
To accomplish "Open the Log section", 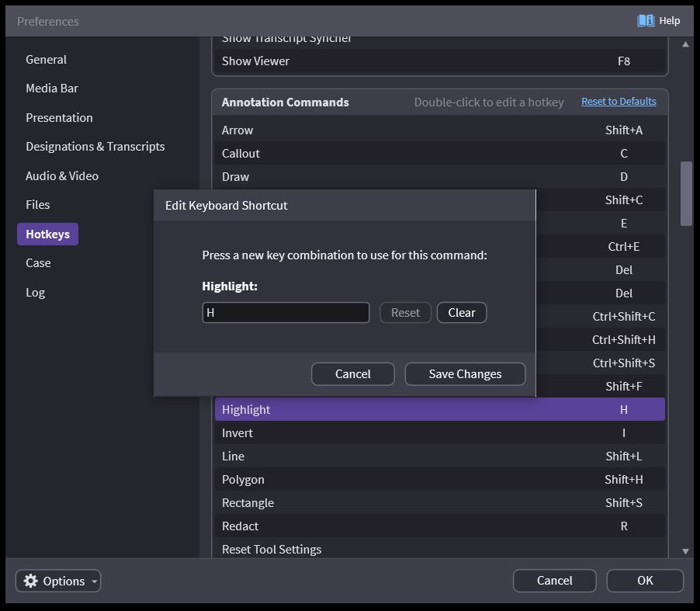I will click(35, 293).
